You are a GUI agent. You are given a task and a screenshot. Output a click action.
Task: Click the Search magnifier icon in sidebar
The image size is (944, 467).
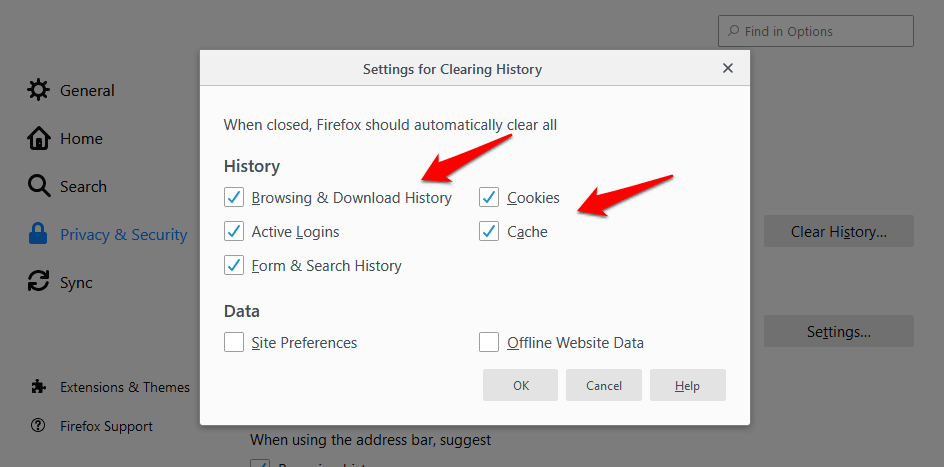point(39,186)
